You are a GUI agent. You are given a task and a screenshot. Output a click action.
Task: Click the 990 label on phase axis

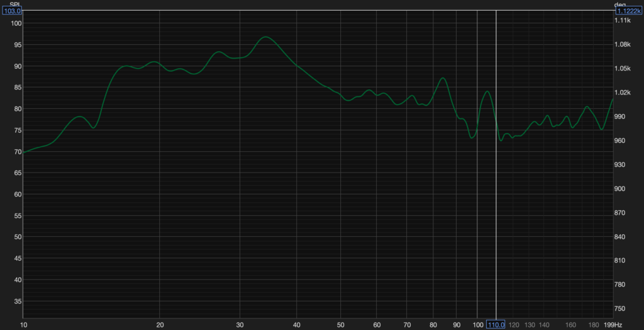click(x=621, y=117)
